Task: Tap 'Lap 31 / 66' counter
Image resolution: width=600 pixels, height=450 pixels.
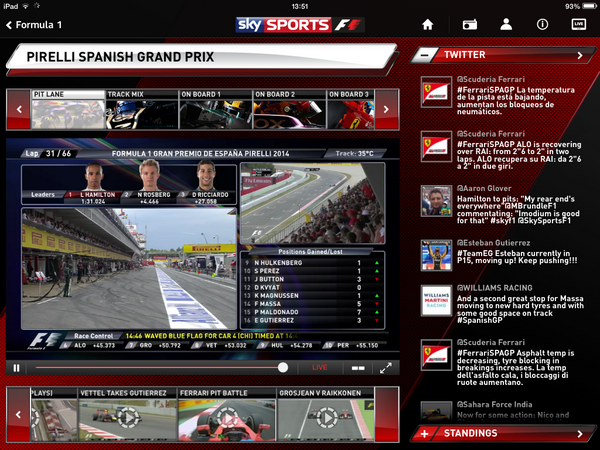Action: point(48,153)
